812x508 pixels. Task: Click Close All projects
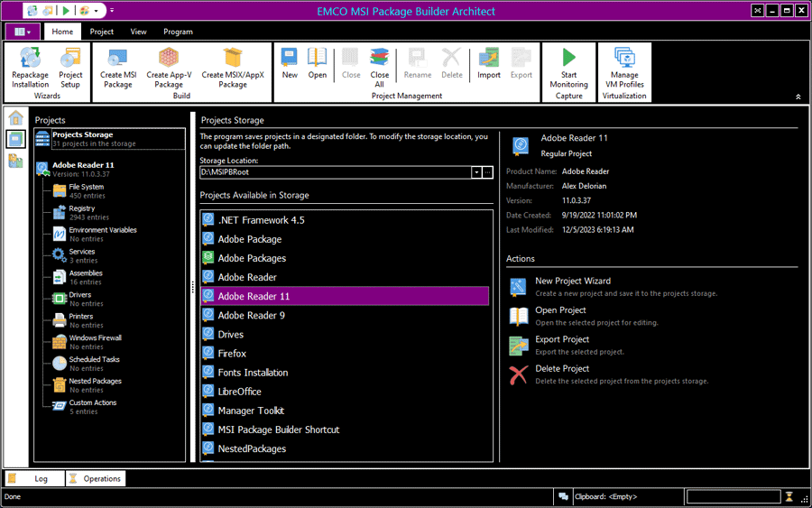tap(380, 68)
